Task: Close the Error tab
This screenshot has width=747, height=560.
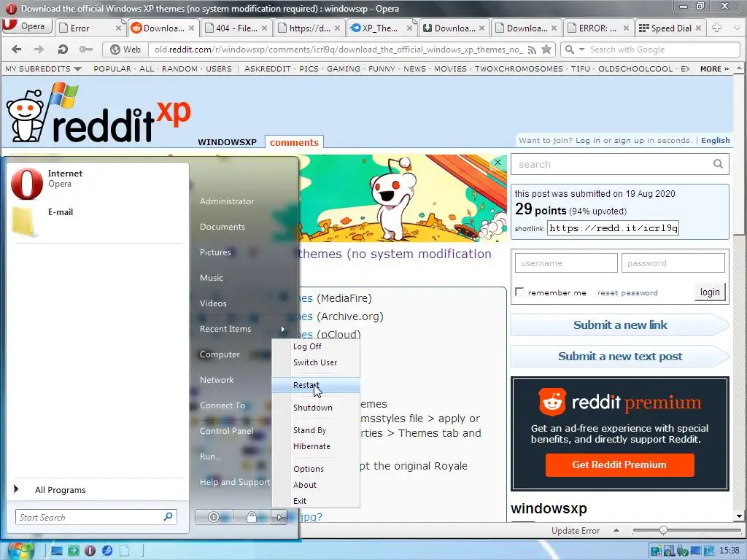Action: point(118,28)
